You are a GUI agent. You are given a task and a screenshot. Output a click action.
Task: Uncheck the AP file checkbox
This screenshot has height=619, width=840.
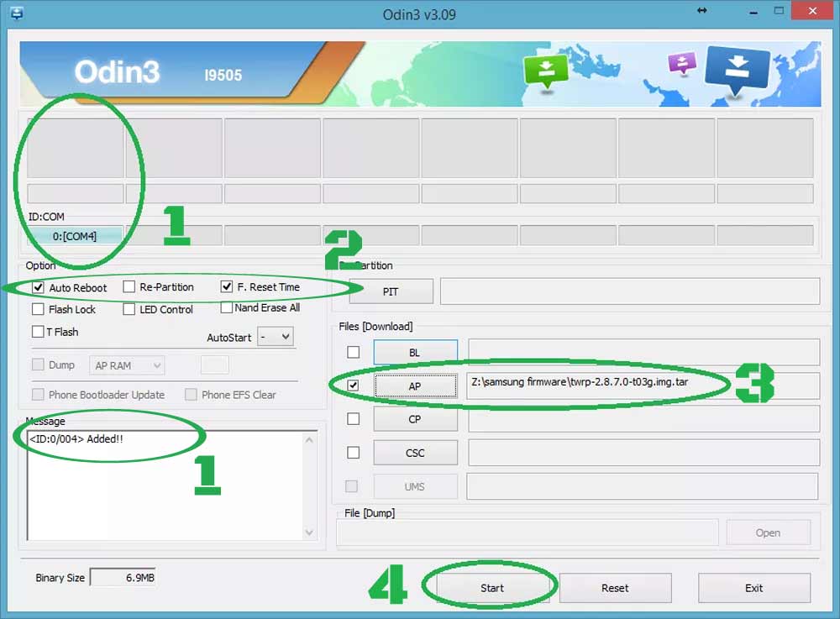coord(354,386)
